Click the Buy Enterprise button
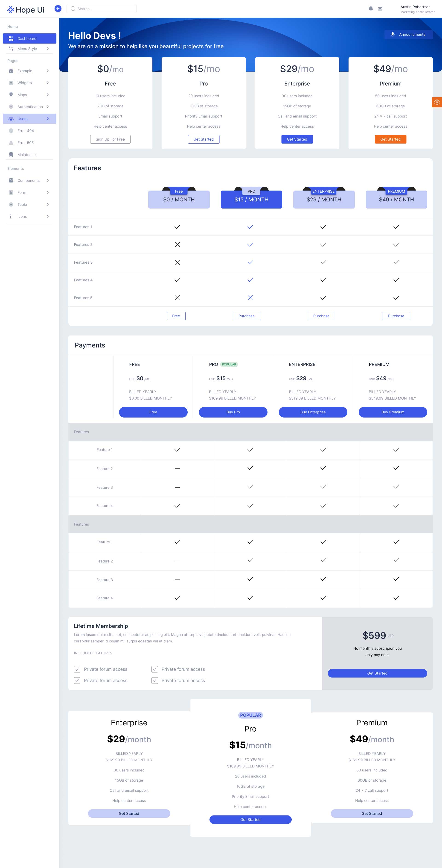The height and width of the screenshot is (868, 442). (313, 412)
